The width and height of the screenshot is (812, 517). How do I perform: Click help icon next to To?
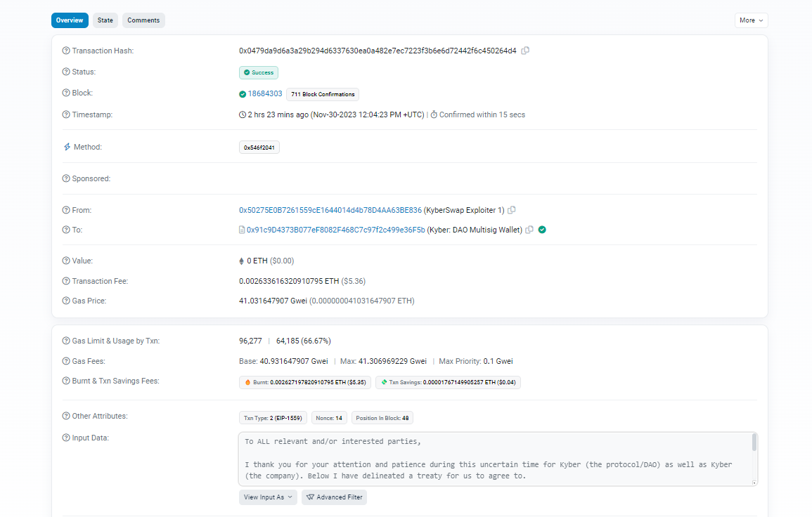point(66,230)
